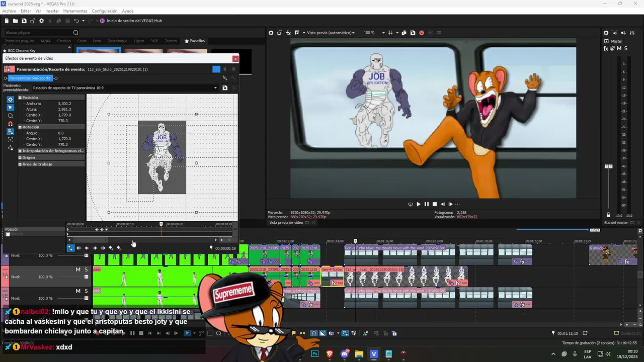This screenshot has width=644, height=362.
Task: Switch to the Favoritos plug-in tab
Action: pos(195,41)
